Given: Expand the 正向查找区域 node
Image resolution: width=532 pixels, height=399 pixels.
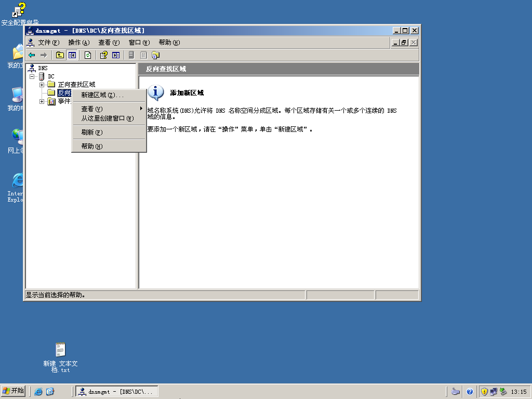Looking at the screenshot, I should coord(42,85).
